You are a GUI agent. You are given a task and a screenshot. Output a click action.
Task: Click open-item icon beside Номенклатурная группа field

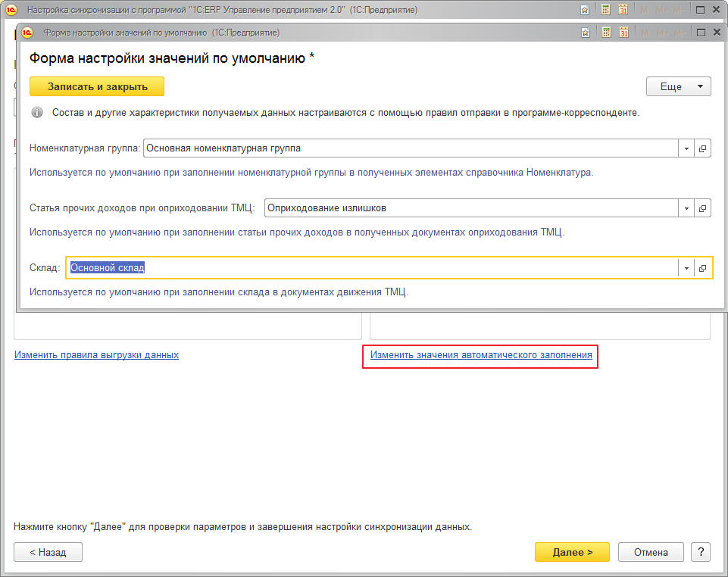(x=702, y=148)
